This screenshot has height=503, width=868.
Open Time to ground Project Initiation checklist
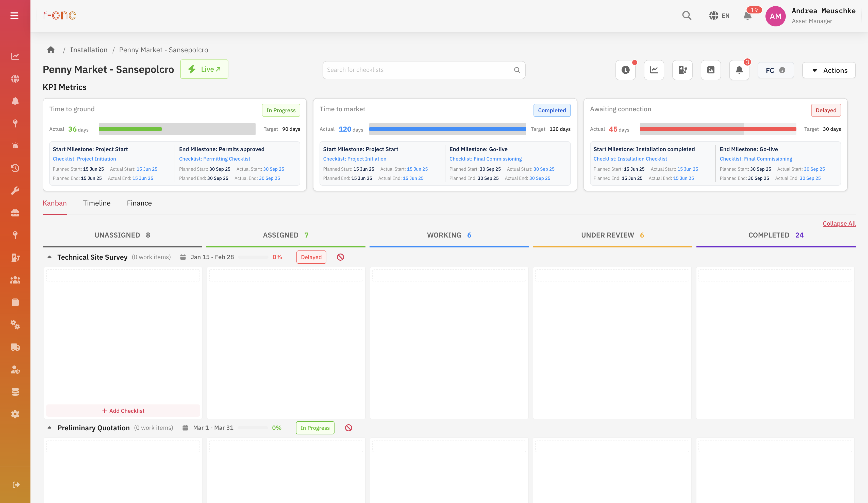coord(84,159)
